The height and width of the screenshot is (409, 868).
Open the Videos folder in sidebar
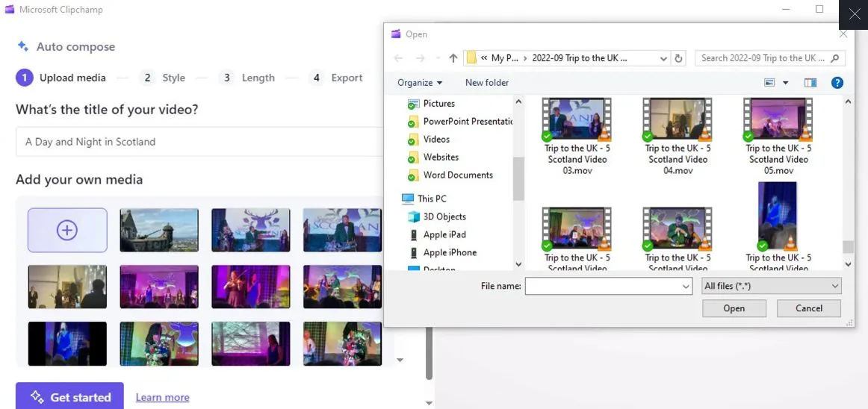(436, 140)
